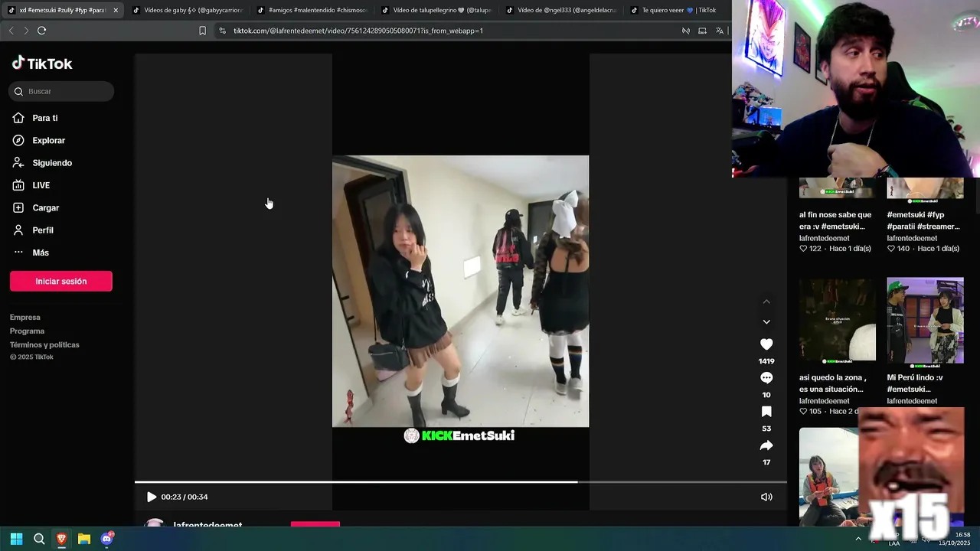Seek on the video progress bar
980x551 pixels.
(461, 482)
